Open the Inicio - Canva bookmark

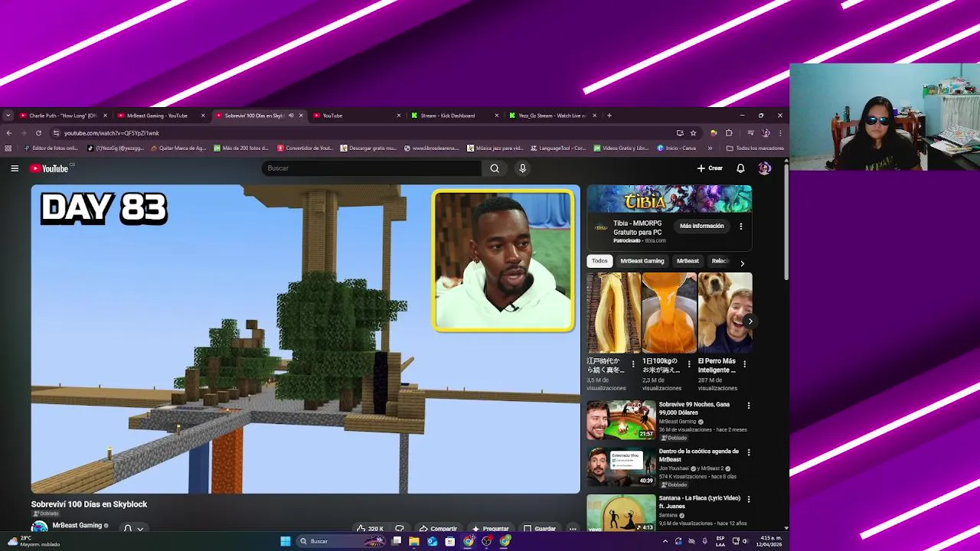coord(677,148)
